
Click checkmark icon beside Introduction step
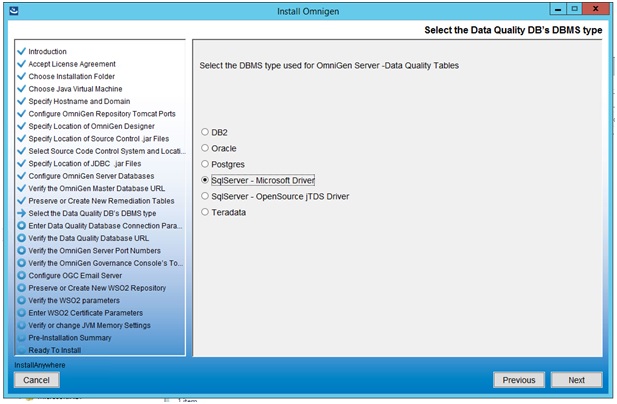[21, 51]
